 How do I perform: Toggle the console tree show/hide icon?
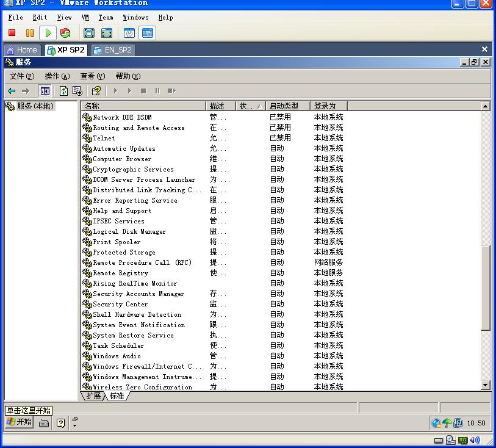tap(45, 91)
